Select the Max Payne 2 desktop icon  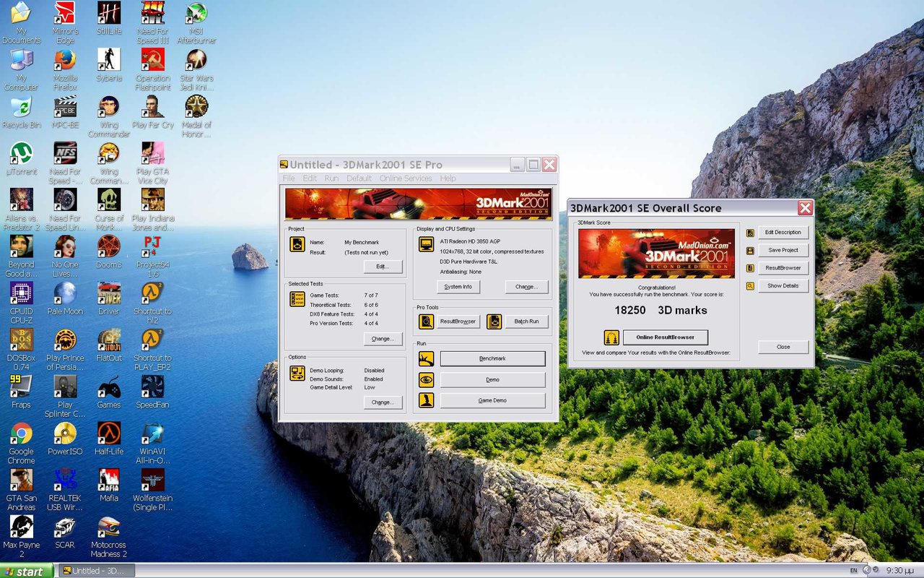coord(21,535)
